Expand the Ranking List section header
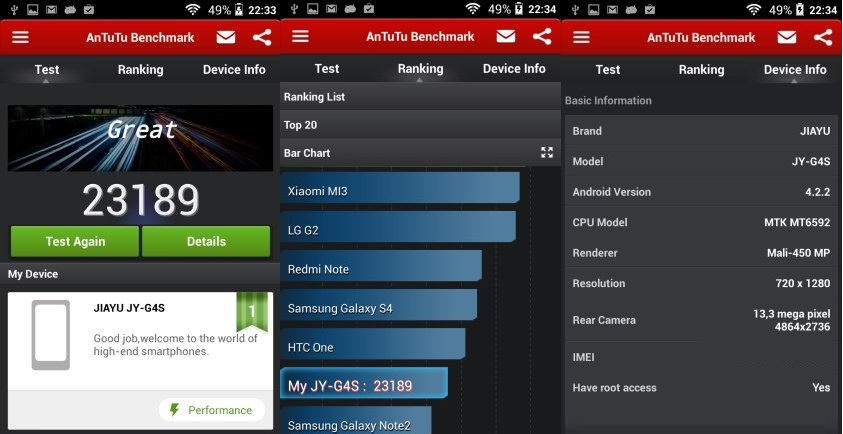This screenshot has height=434, width=843. pos(420,97)
